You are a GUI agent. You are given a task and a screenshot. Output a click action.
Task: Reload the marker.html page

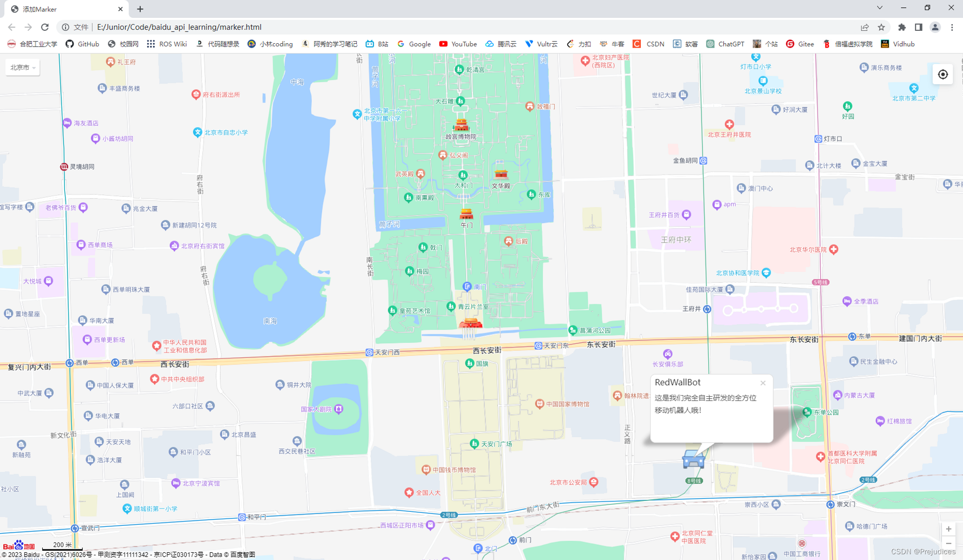[45, 27]
